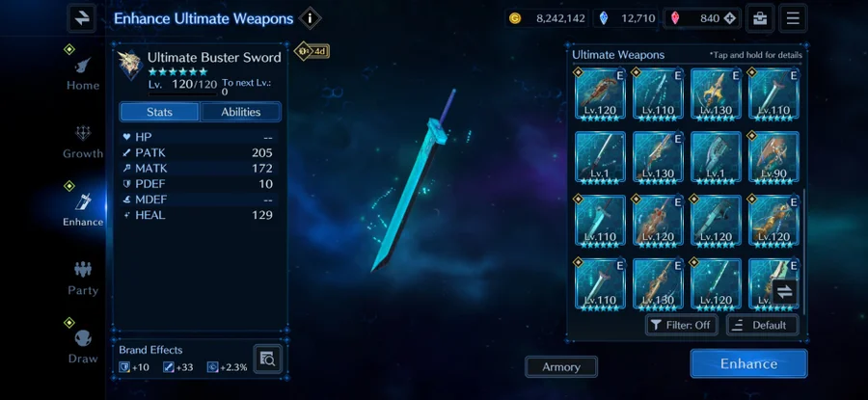Toggle the weapon list swap view button
Viewport: 868px width, 400px height.
click(785, 291)
